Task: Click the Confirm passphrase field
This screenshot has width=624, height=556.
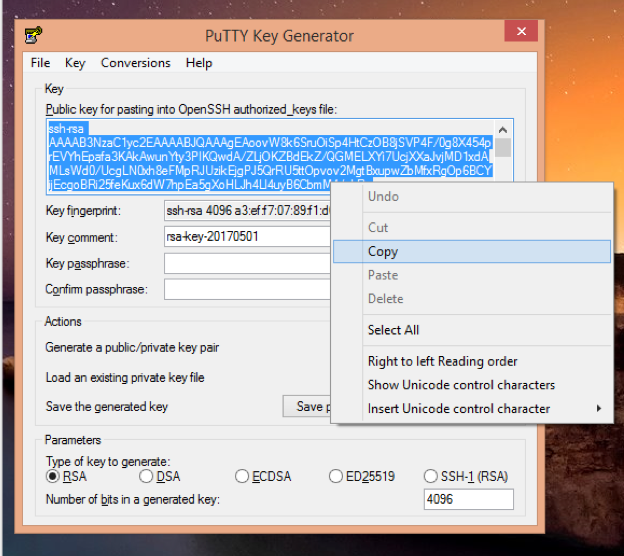Action: (x=247, y=289)
